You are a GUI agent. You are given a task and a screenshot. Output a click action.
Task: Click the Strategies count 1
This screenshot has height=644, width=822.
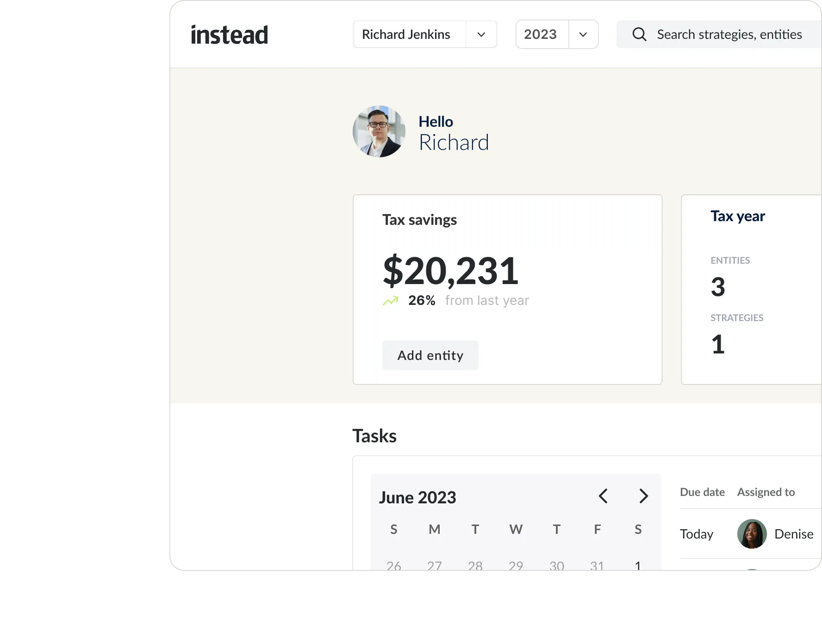pos(718,344)
